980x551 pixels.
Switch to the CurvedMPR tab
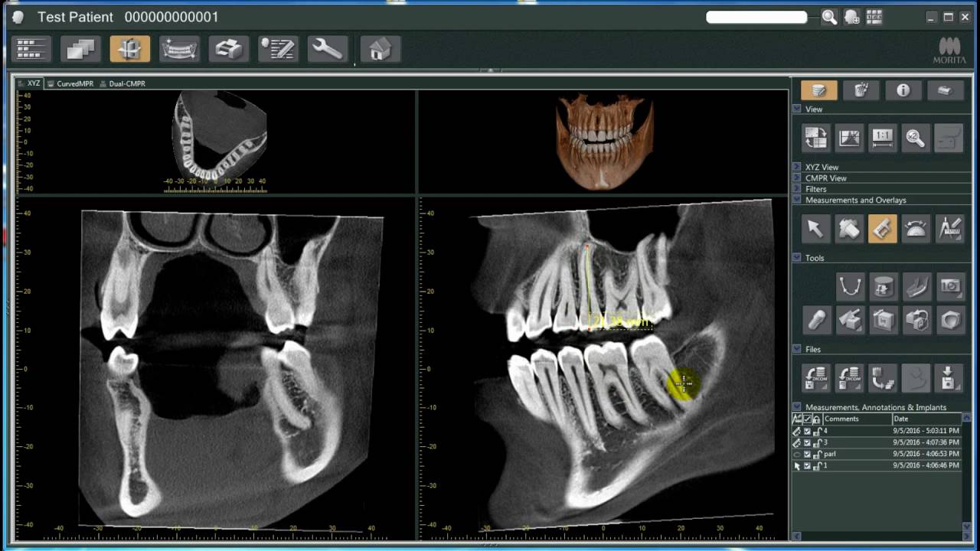(x=70, y=83)
